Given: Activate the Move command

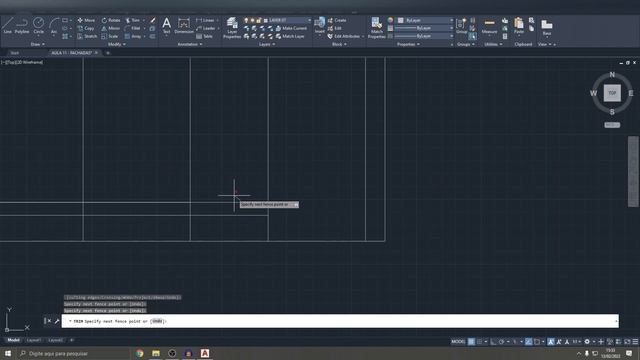Looking at the screenshot, I should (86, 20).
